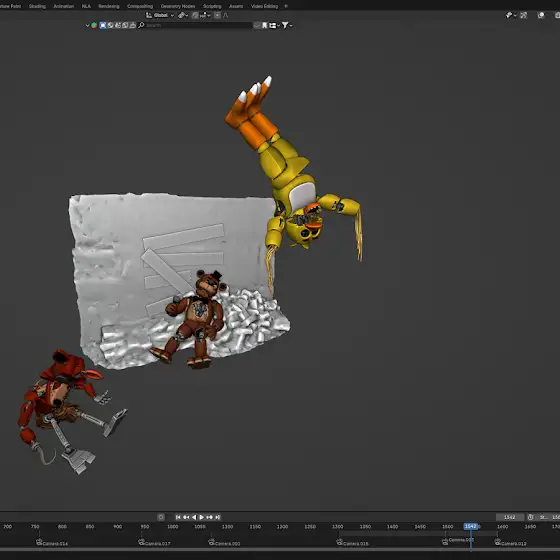The width and height of the screenshot is (560, 560).
Task: Open the Rendering workspace tab
Action: coord(109,6)
